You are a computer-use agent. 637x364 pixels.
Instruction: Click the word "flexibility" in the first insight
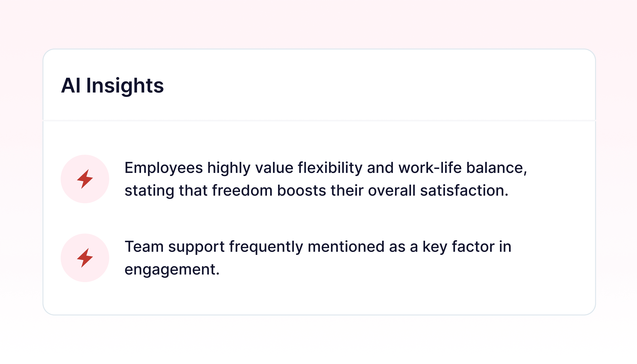point(330,168)
